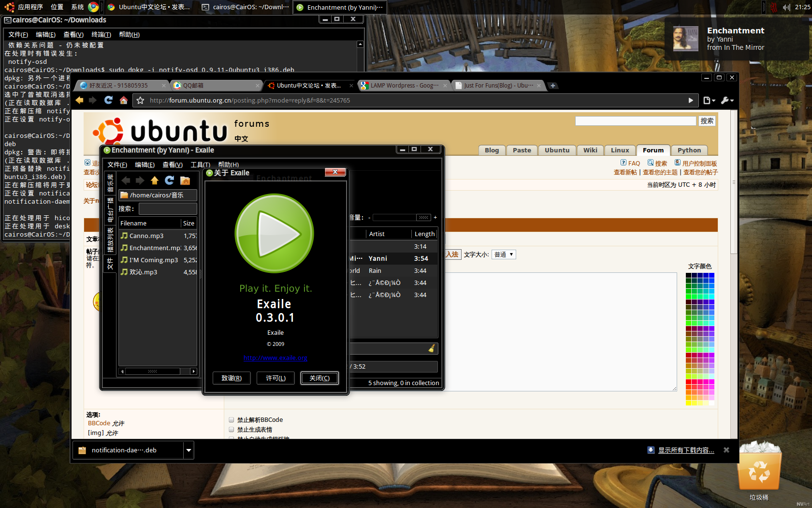Enable 禁止生成表情 checkbox

click(x=232, y=430)
